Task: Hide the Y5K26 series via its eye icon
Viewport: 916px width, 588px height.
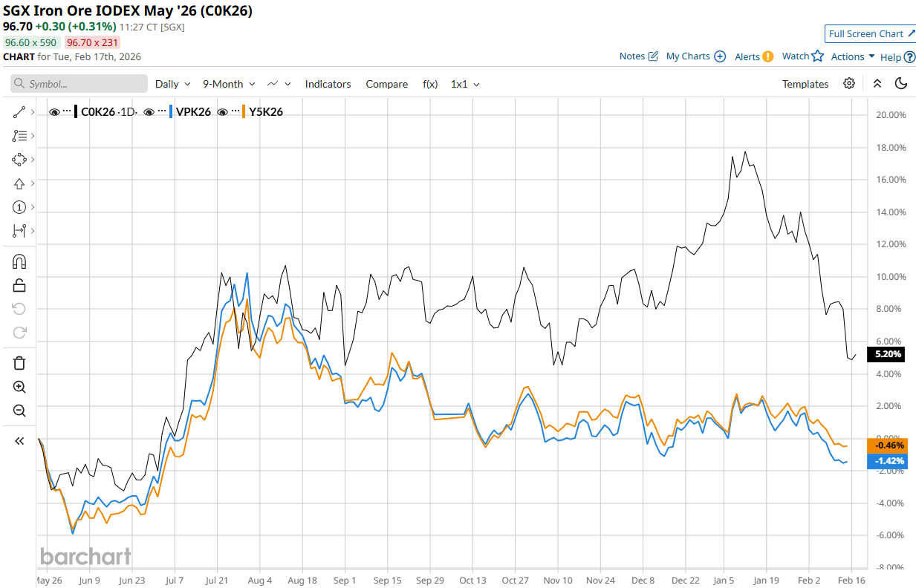Action: (x=222, y=112)
